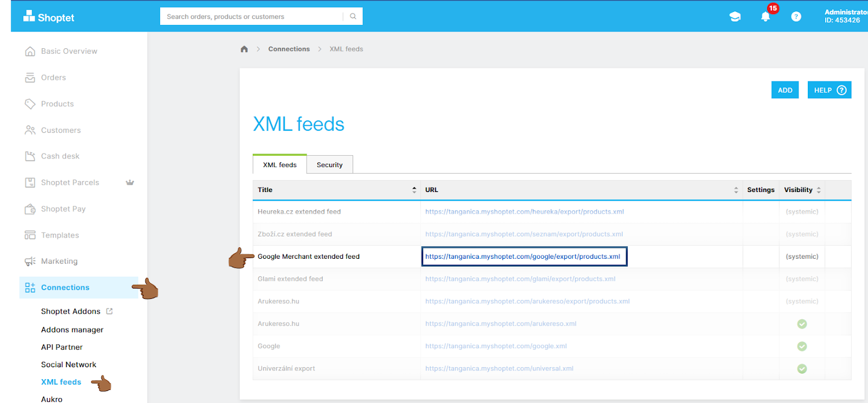Click the Shoptet Pay wallet icon
The height and width of the screenshot is (403, 868).
[30, 209]
